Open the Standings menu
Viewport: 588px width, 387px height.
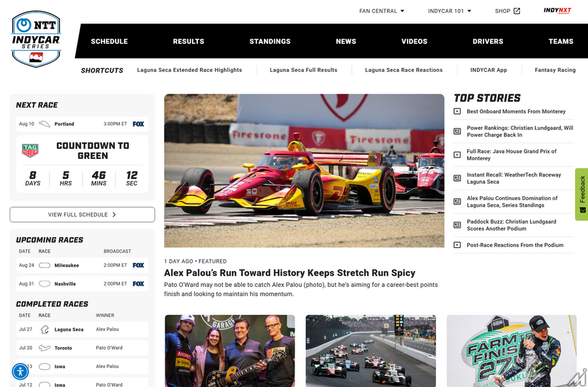[270, 41]
